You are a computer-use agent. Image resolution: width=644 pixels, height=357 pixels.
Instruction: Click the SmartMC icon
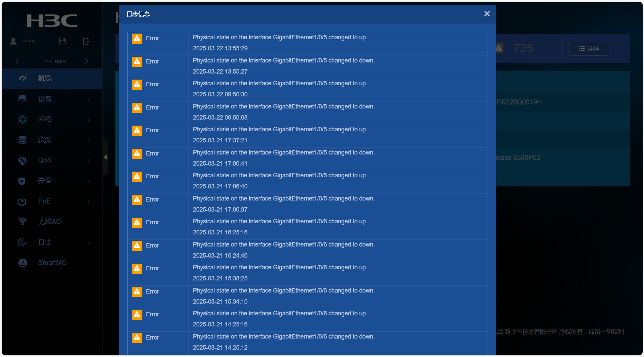click(22, 263)
